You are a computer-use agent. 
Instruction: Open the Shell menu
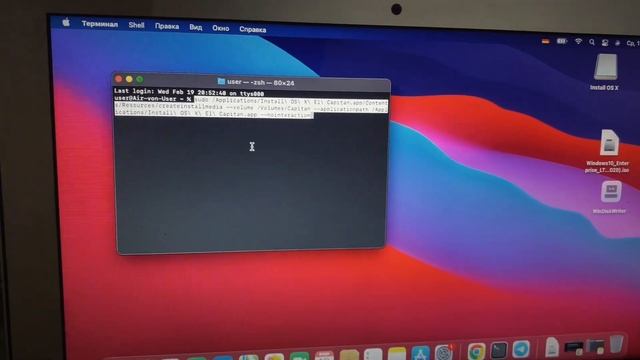click(x=136, y=25)
